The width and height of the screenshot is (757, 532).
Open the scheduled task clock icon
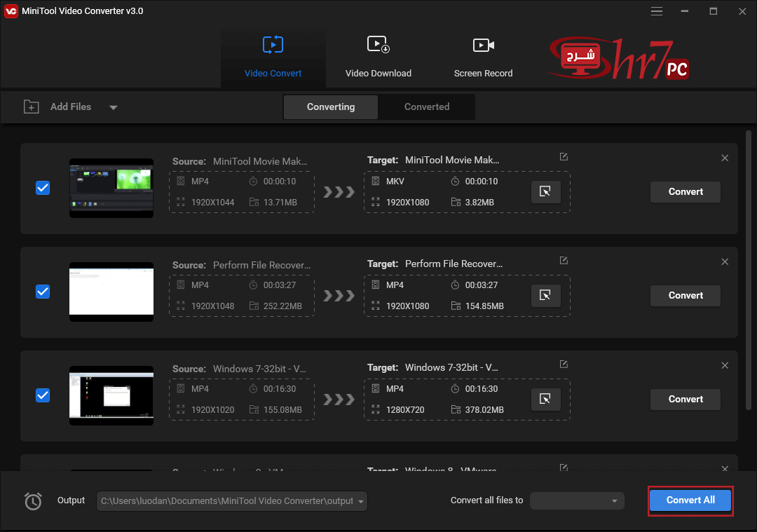33,501
